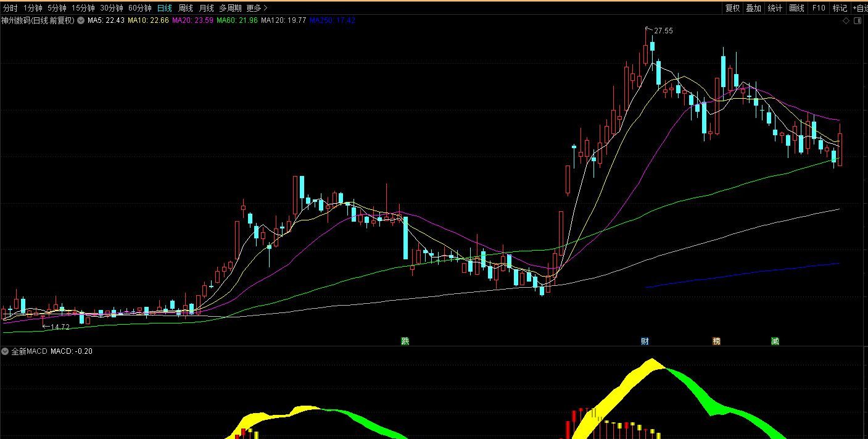Screen dimensions: 868x439
Task: Click the green 跌 event marker
Action: coord(405,341)
